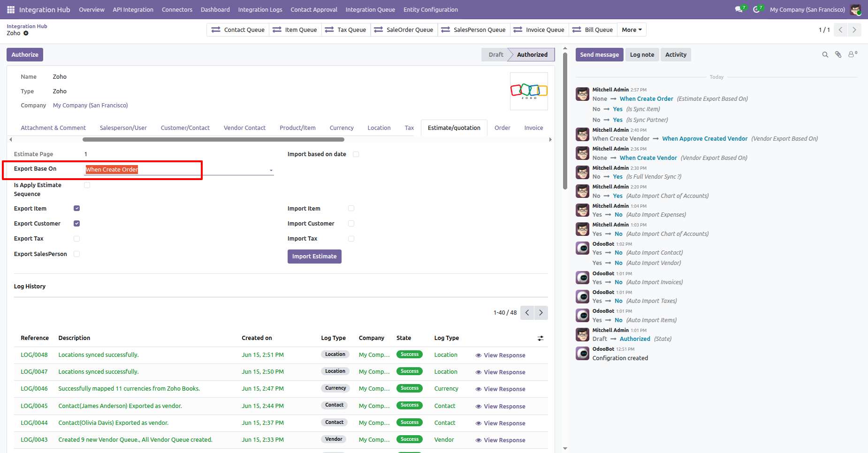Click eye icon on LOG/0048 row
The width and height of the screenshot is (868, 453).
(x=479, y=355)
